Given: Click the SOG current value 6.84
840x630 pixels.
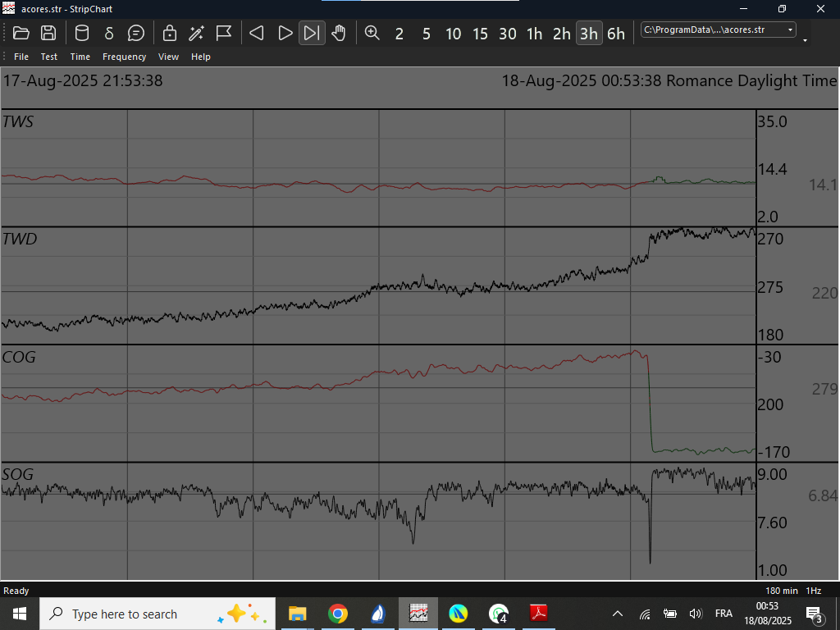Looking at the screenshot, I should point(823,495).
